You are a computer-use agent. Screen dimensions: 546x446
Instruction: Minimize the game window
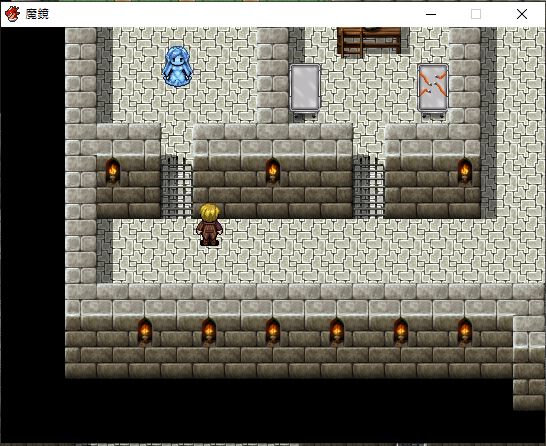click(431, 14)
